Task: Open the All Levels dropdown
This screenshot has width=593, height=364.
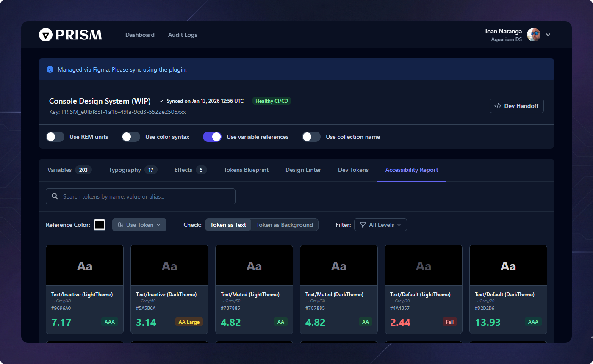Action: (x=380, y=225)
